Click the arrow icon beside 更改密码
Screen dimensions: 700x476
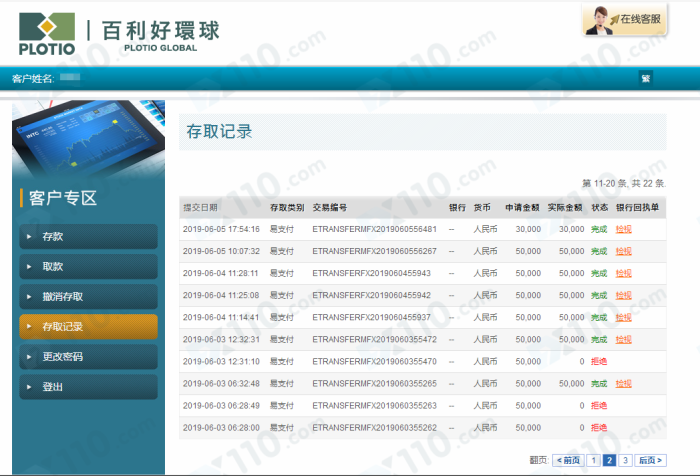pyautogui.click(x=28, y=357)
